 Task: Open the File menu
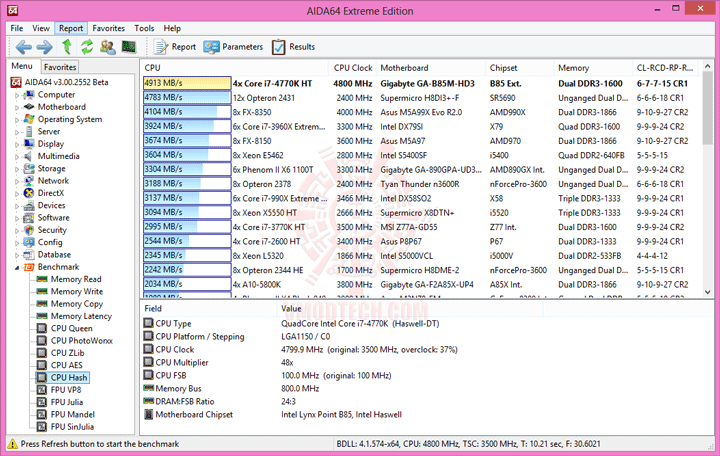click(x=17, y=28)
